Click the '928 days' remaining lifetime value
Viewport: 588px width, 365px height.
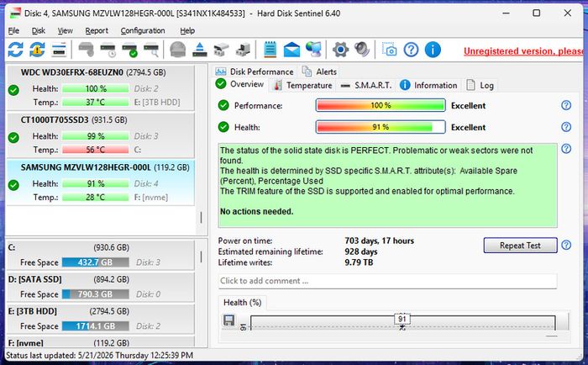pos(361,251)
